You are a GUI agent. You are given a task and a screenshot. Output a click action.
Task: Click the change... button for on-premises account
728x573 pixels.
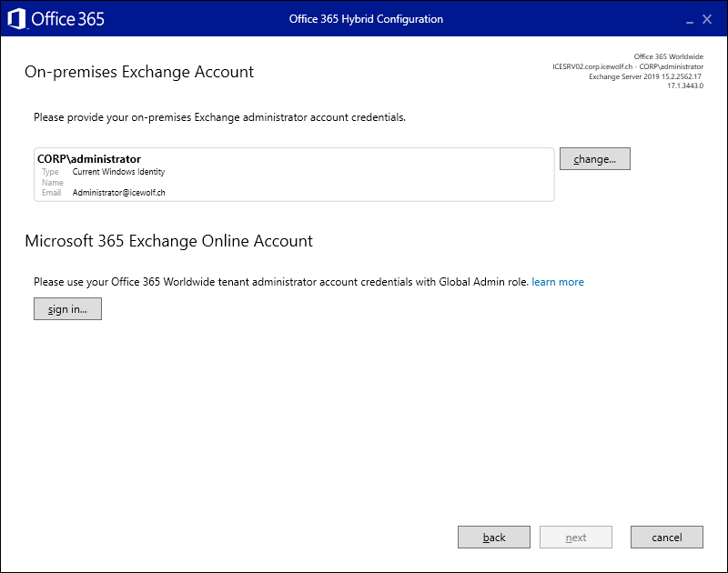[595, 159]
